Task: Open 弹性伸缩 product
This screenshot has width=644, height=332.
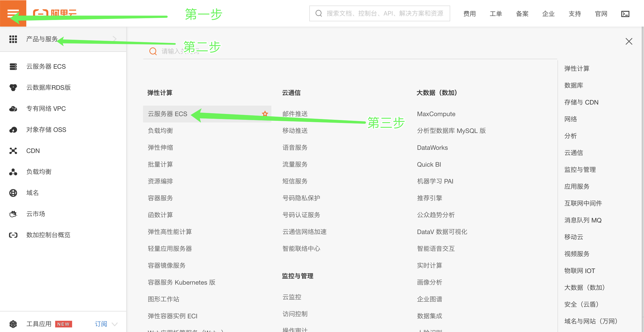Action: [160, 148]
